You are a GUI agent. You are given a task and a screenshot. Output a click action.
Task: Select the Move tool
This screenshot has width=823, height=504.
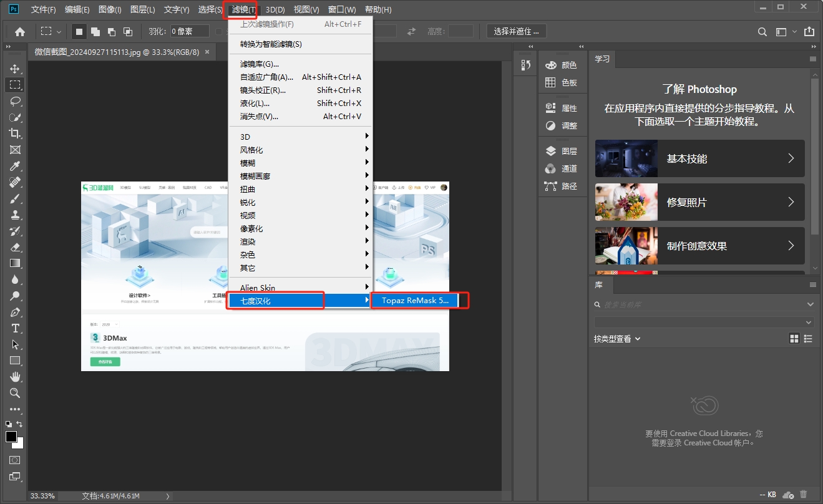15,69
